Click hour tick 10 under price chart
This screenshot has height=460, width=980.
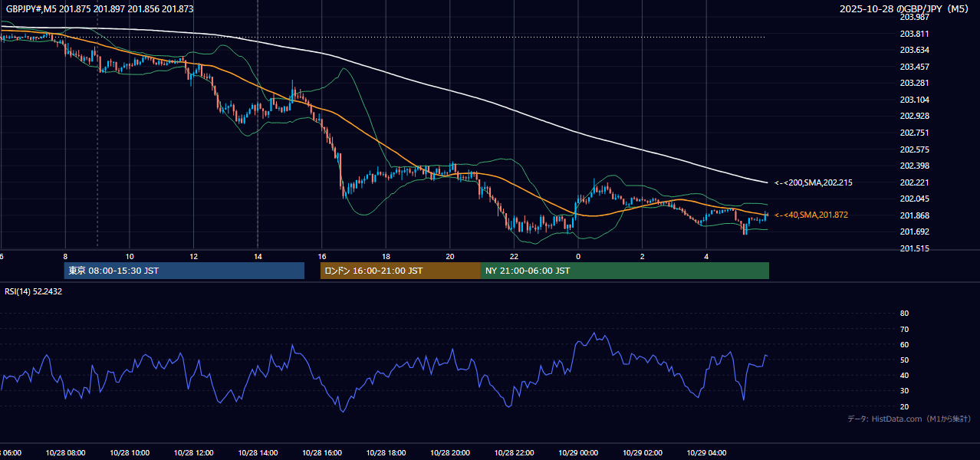click(130, 256)
